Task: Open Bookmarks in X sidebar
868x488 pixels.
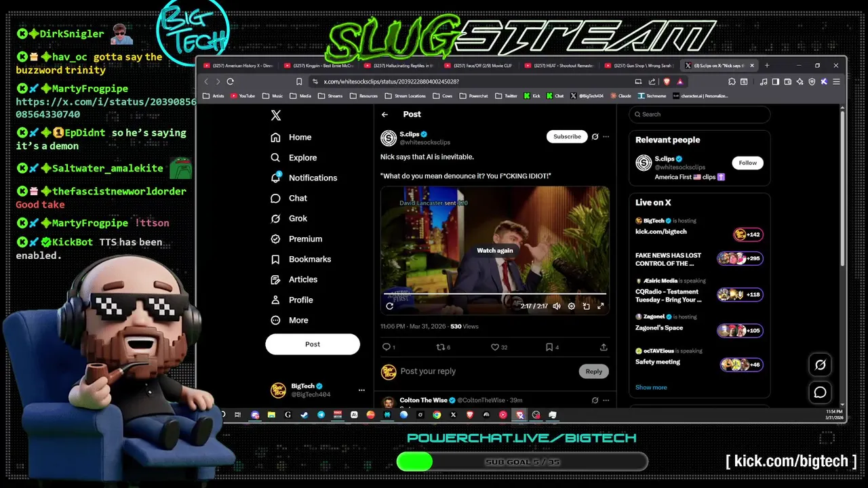Action: pos(300,259)
